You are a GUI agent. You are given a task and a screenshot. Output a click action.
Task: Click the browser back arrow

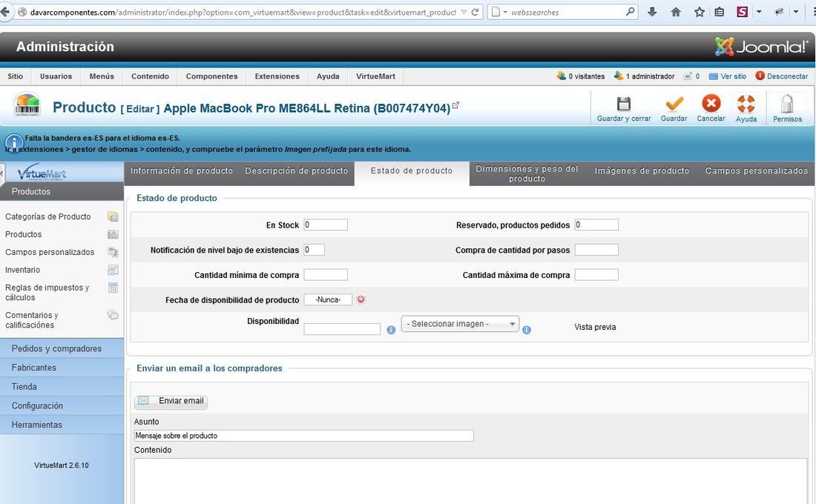tap(5, 12)
